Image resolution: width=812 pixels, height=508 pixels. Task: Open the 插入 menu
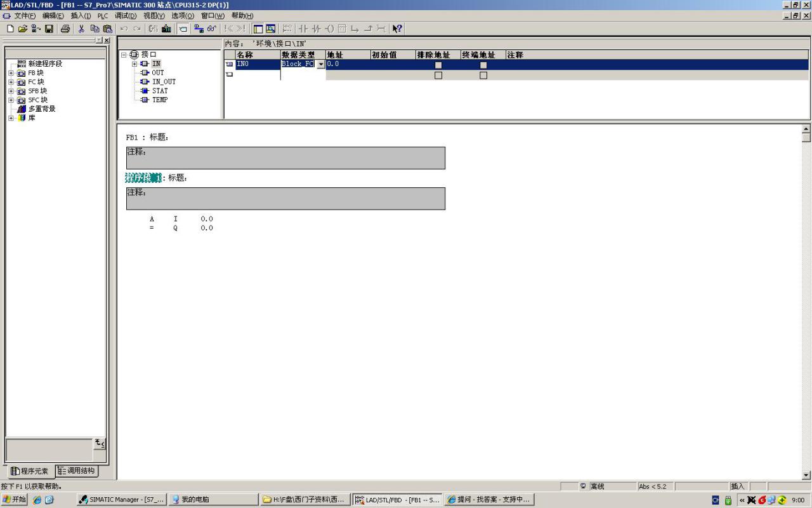pos(81,15)
